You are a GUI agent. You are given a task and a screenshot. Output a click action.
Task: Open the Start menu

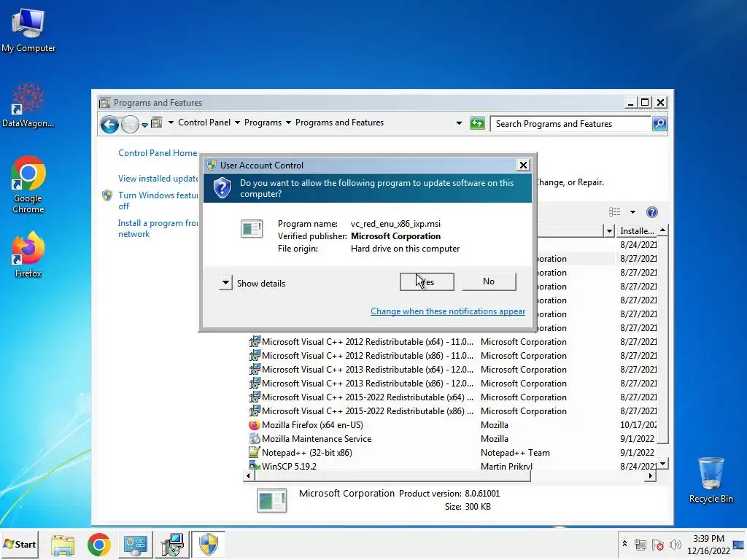(x=20, y=544)
